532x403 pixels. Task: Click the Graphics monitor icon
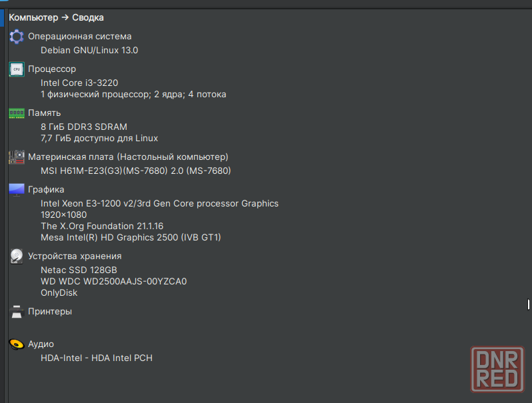(x=17, y=189)
